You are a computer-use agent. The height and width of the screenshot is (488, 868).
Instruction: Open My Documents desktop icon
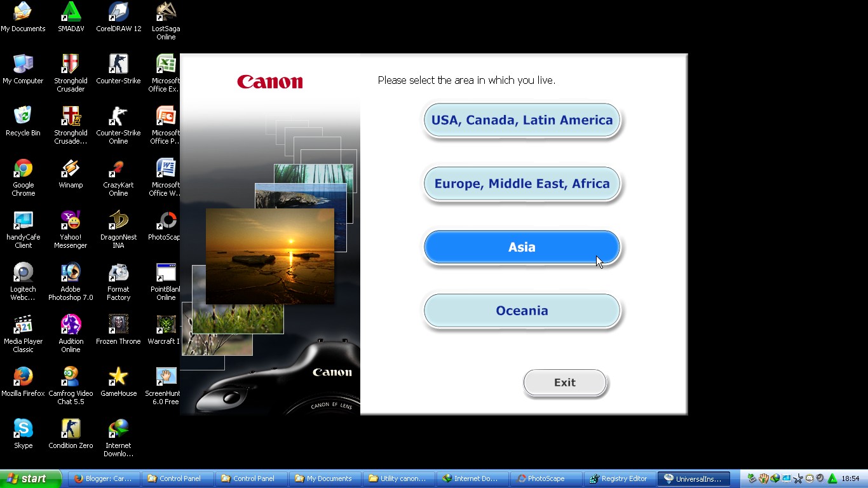pos(23,18)
